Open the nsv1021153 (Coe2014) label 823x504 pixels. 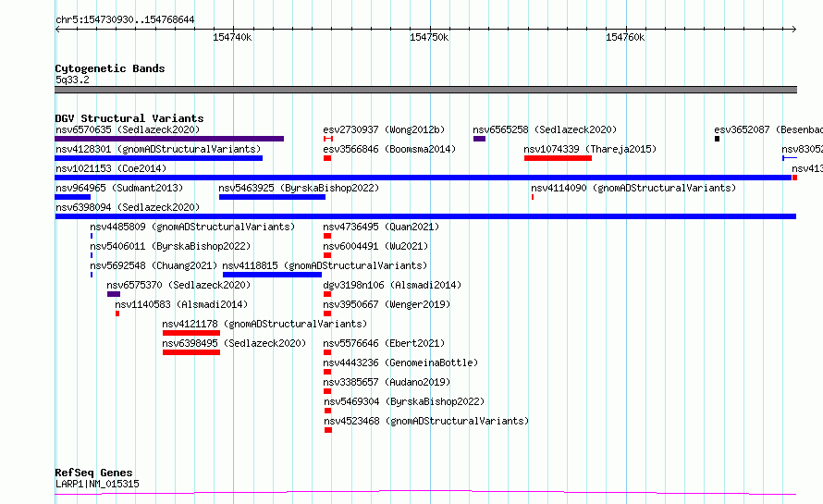(111, 168)
